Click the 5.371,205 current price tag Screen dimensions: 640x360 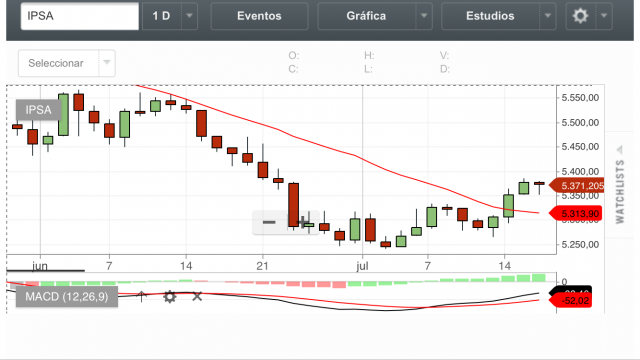[x=577, y=186]
